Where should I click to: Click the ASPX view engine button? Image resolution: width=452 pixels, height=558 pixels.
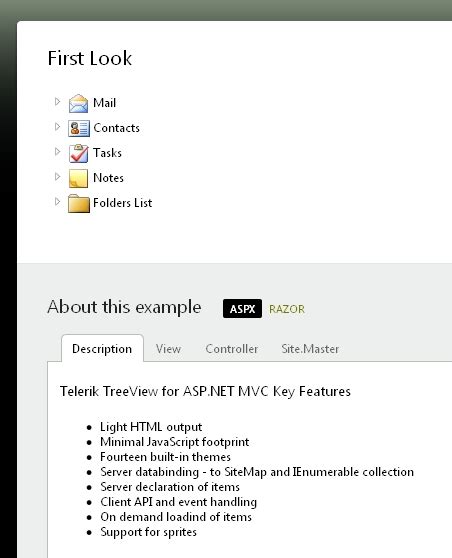242,309
